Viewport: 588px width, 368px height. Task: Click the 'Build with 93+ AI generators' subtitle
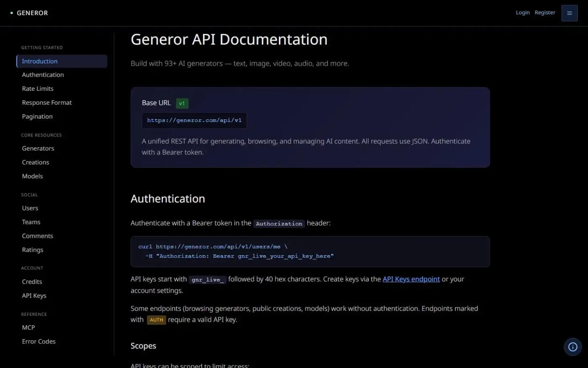pos(240,64)
